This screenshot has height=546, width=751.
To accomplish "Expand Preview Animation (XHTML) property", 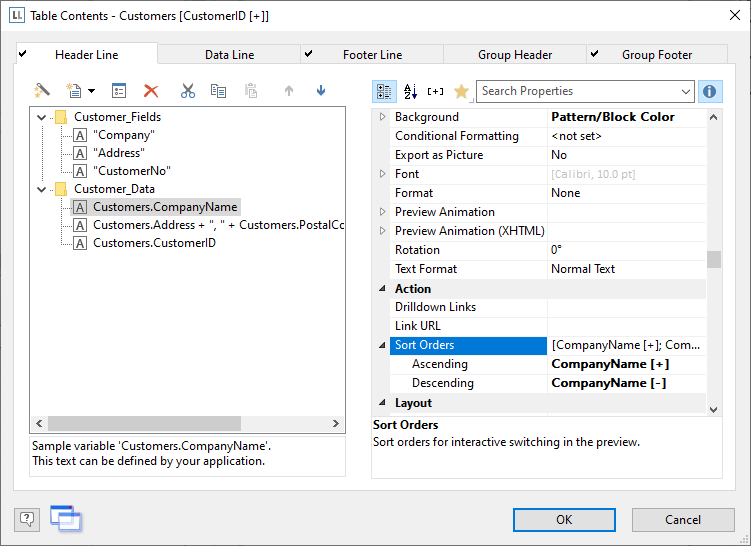I will pos(382,230).
